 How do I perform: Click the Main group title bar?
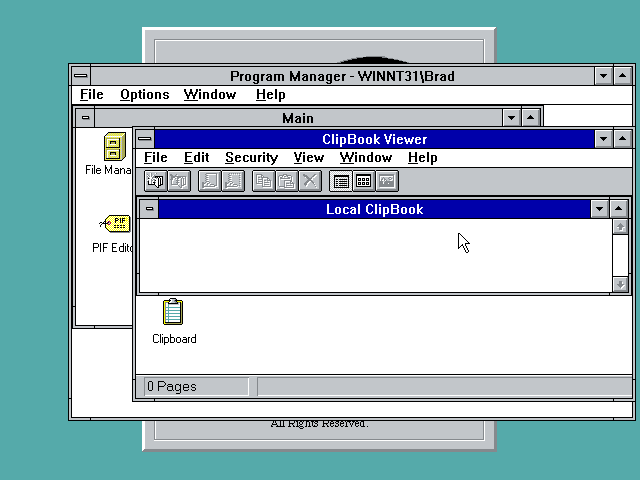coord(298,118)
